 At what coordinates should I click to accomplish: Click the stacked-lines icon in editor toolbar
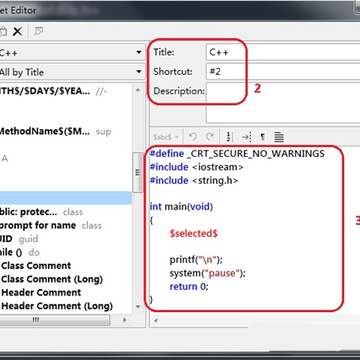(279, 137)
